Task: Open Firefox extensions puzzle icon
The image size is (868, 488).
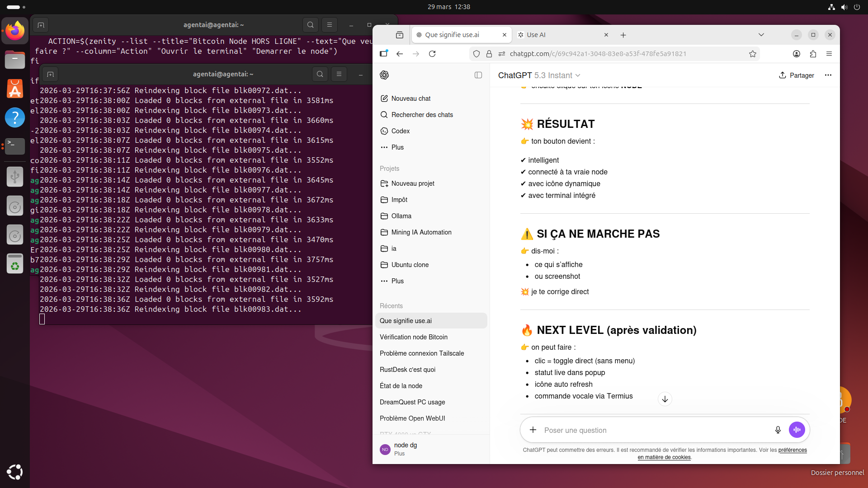Action: [x=813, y=54]
